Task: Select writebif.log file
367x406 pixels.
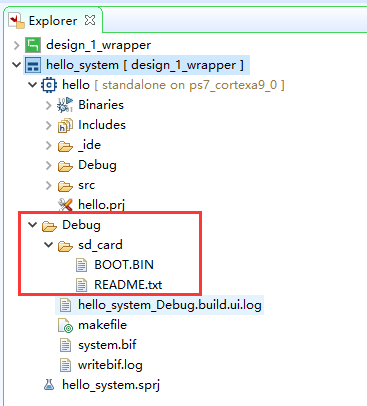Action: [110, 365]
